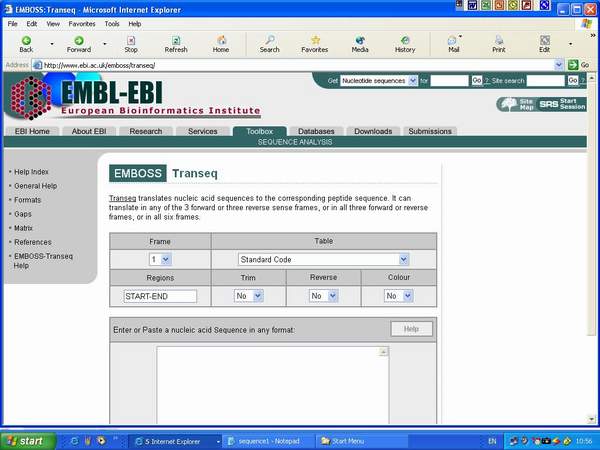Open the EMBOSS-Transeq Help link
Image resolution: width=600 pixels, height=450 pixels.
[43, 261]
